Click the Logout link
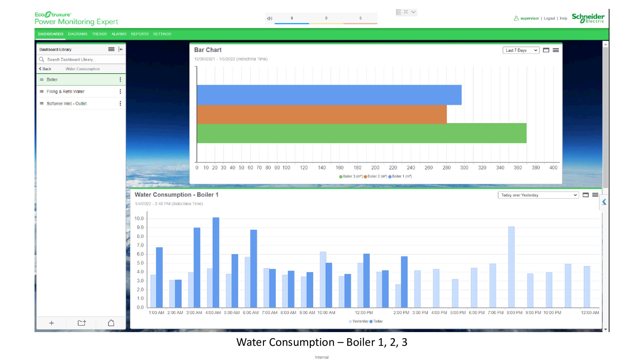The image size is (644, 362). pyautogui.click(x=549, y=18)
